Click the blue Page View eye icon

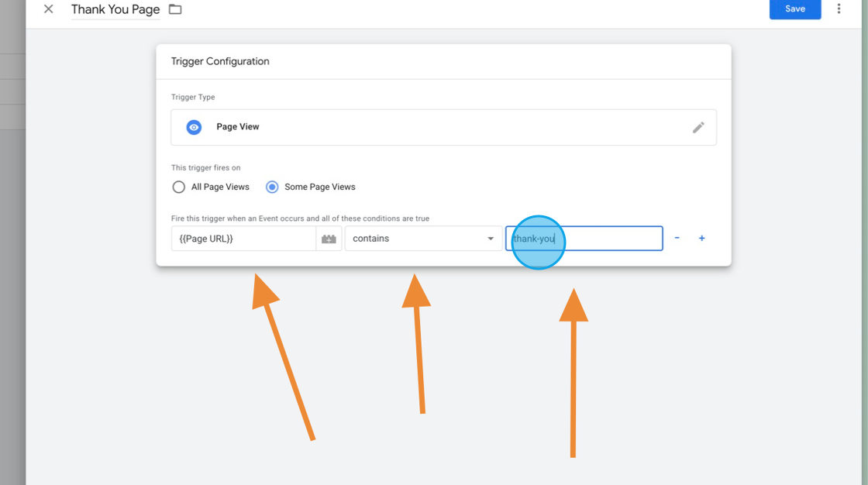tap(194, 127)
